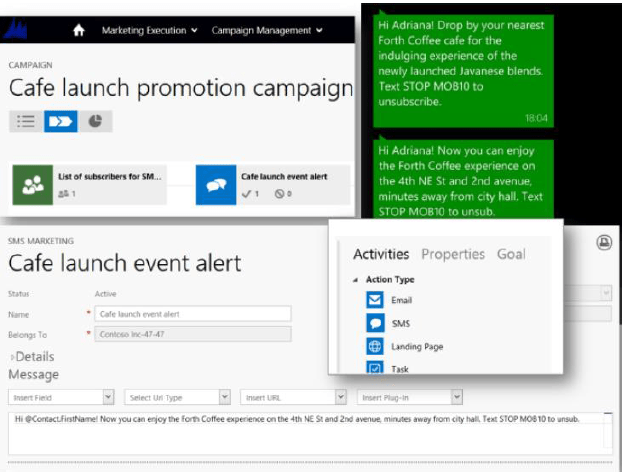Screen dimensions: 623x475
Task: Open the Insert Field dropdown
Action: [x=61, y=397]
